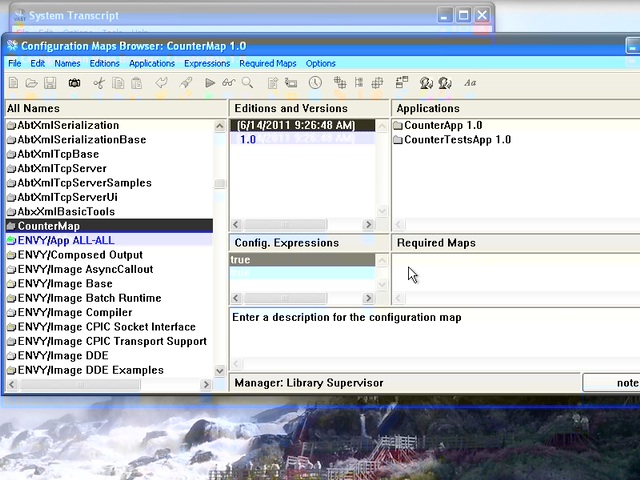Screen dimensions: 640x480
Task: Click the All Names scrollbar up arrow
Action: (x=220, y=126)
